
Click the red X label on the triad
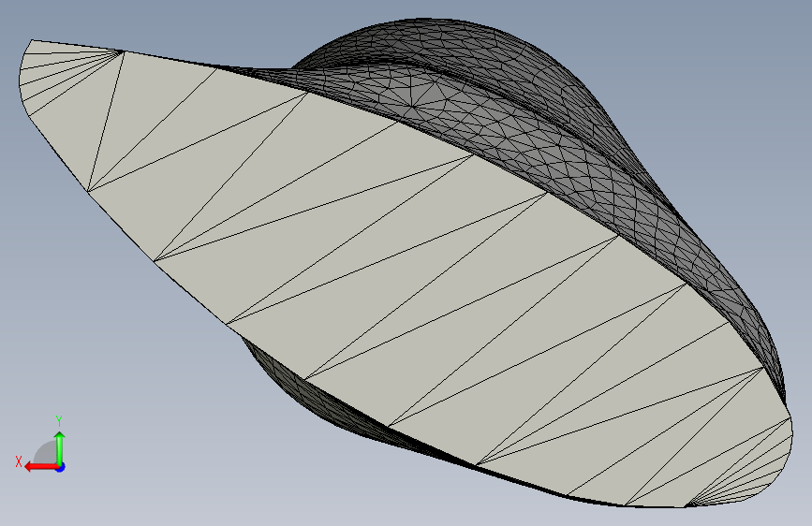click(x=19, y=461)
